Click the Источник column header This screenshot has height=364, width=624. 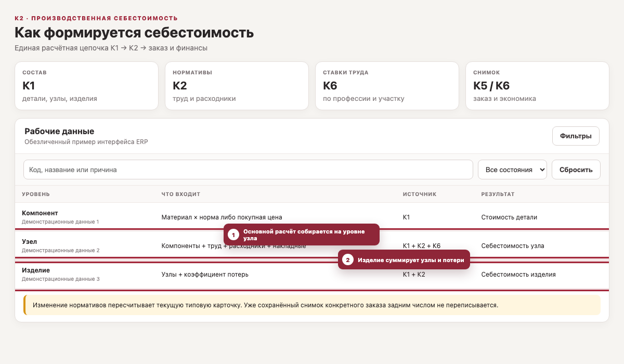pos(420,194)
